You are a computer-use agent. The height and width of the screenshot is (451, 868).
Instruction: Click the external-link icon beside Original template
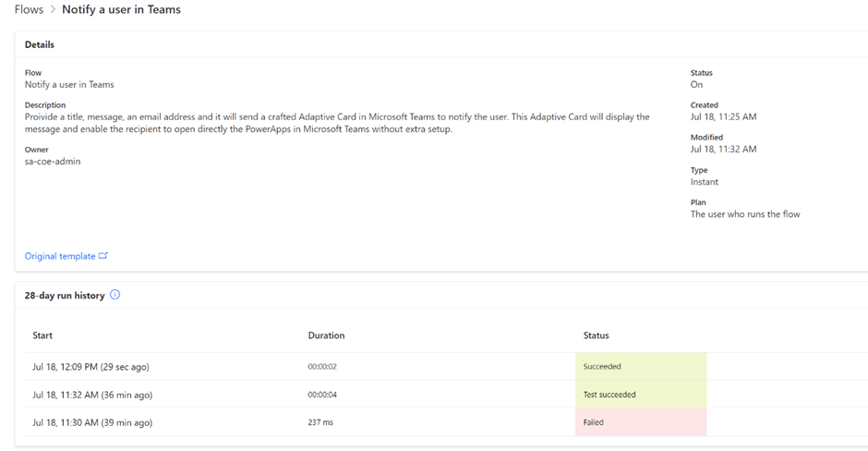(103, 256)
